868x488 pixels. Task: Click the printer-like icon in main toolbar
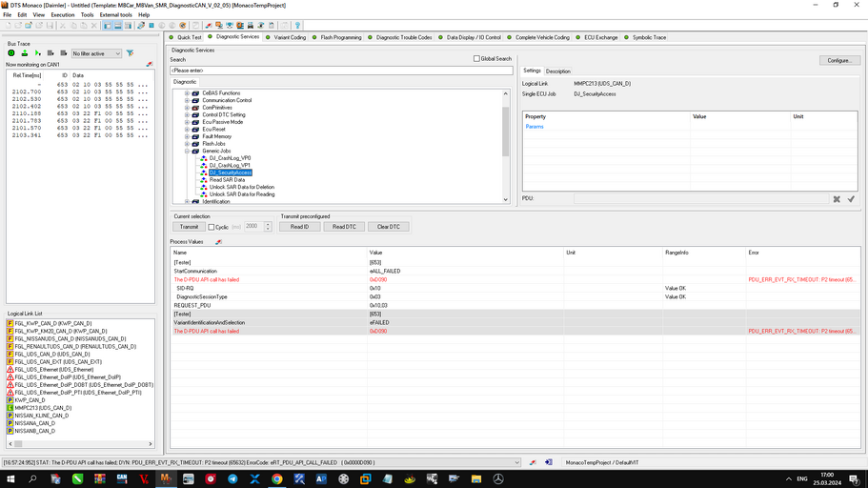tap(251, 26)
